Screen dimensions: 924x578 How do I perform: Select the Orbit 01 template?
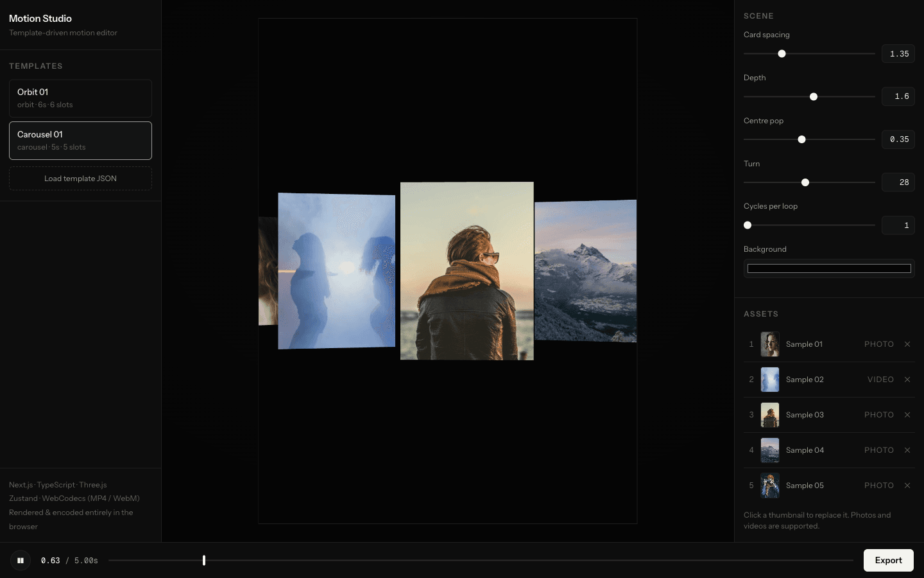click(x=80, y=98)
